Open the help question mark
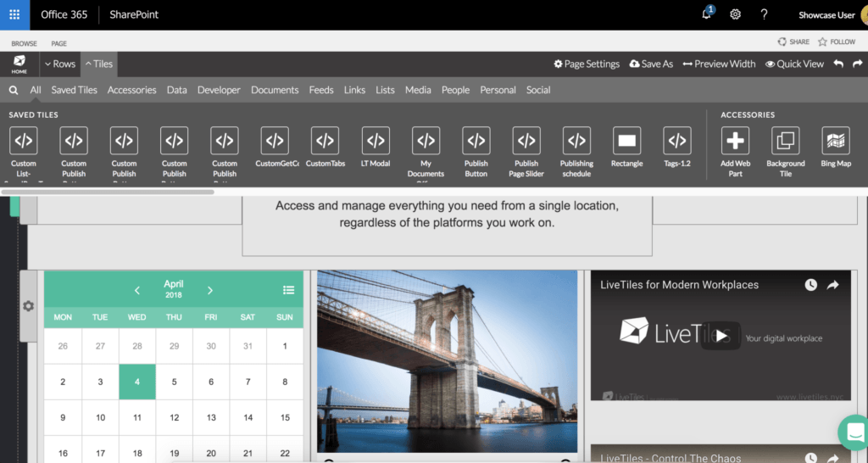The image size is (868, 463). [764, 14]
